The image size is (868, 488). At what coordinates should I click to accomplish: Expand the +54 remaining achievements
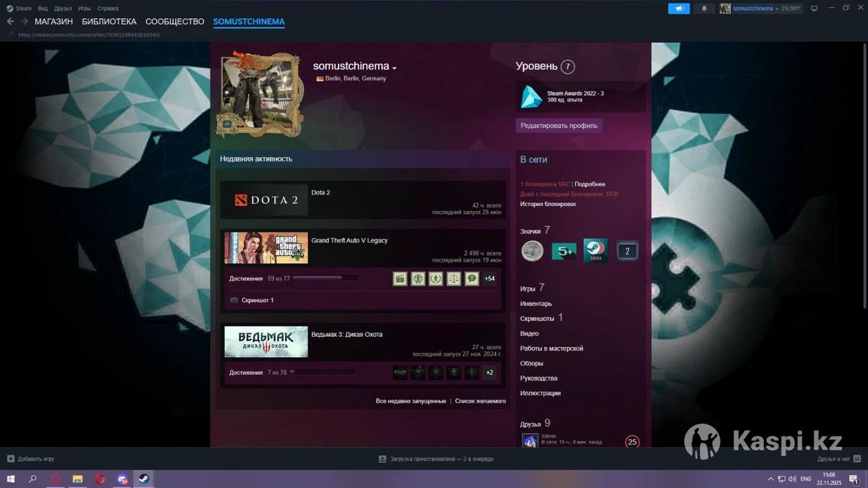coord(490,278)
